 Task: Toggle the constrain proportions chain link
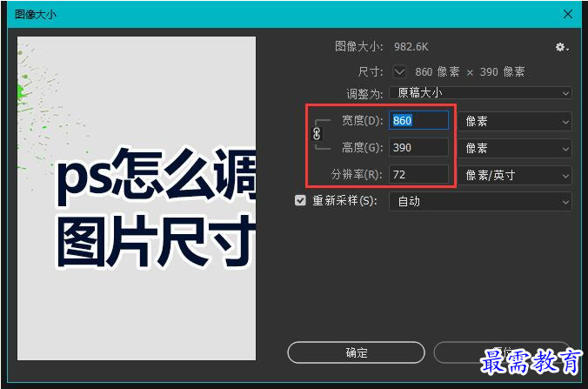317,134
